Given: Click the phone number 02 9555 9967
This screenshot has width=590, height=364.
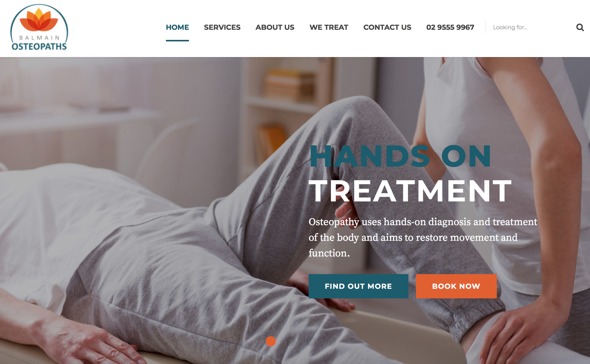Looking at the screenshot, I should point(450,27).
